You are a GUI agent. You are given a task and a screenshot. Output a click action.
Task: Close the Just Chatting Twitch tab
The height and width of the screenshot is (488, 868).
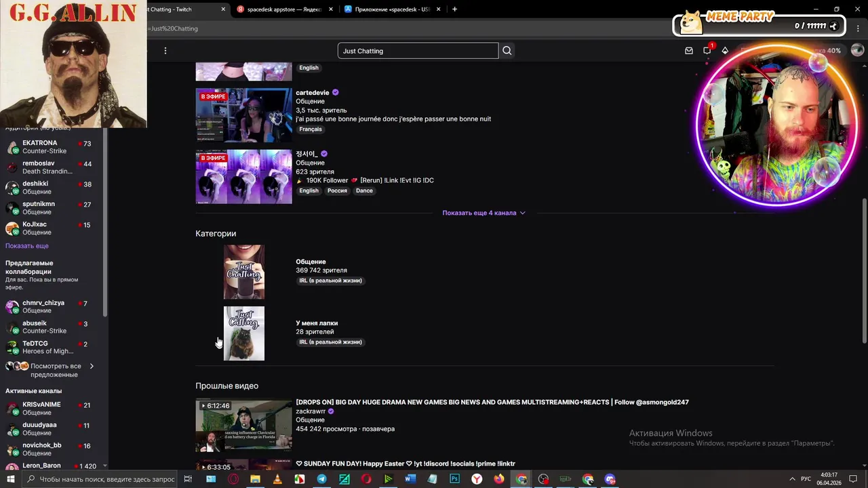click(x=224, y=9)
